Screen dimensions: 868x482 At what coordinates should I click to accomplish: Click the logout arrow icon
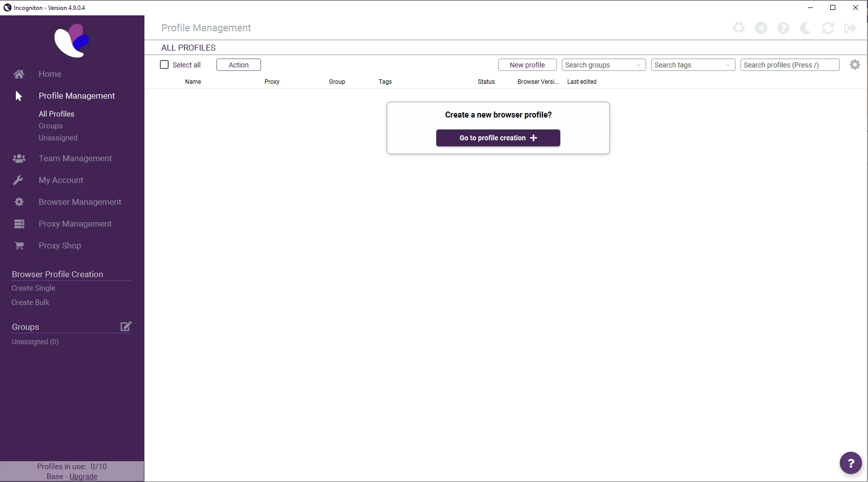(x=850, y=28)
